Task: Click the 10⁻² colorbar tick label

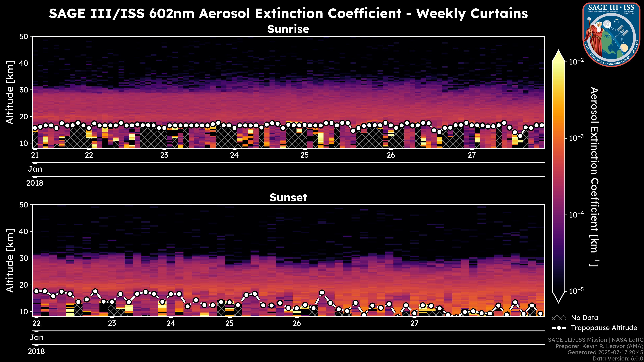Action: click(x=577, y=62)
